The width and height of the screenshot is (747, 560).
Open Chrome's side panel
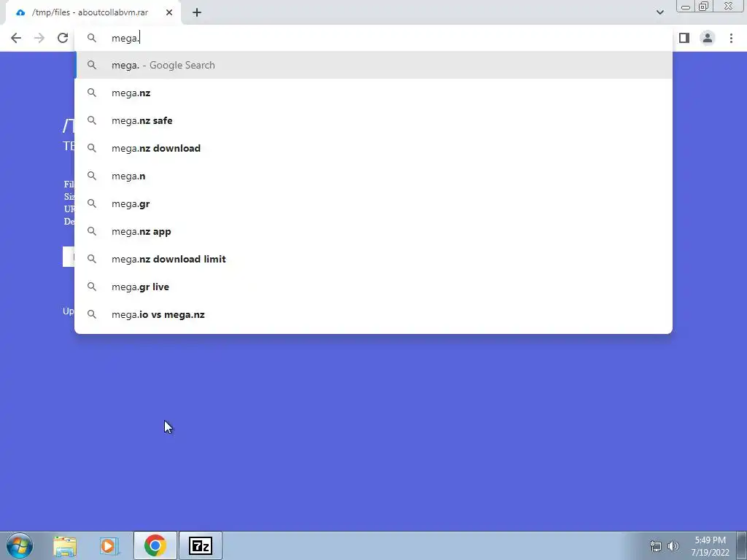[x=684, y=38]
